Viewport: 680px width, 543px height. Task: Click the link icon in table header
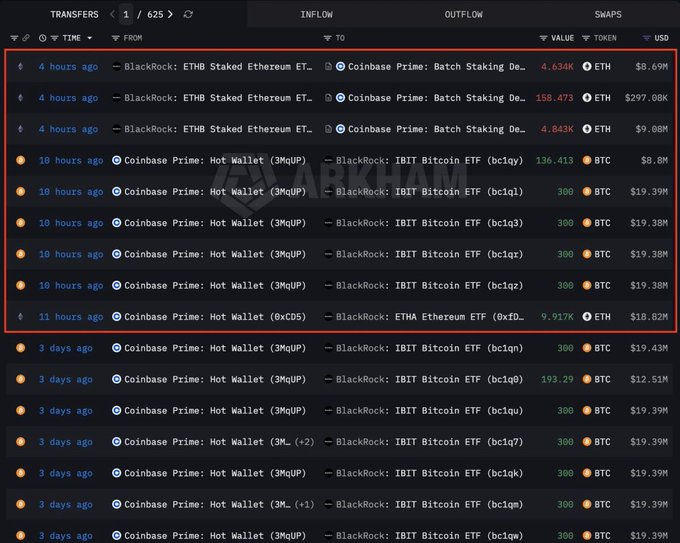[26, 38]
